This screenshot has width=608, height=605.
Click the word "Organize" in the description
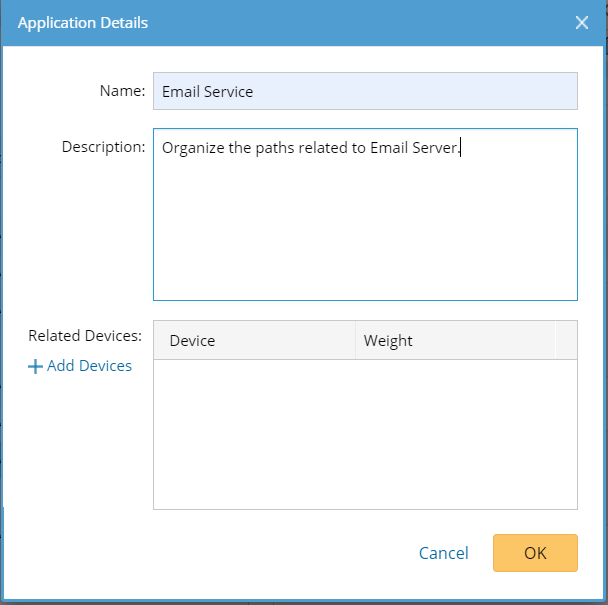(x=194, y=148)
